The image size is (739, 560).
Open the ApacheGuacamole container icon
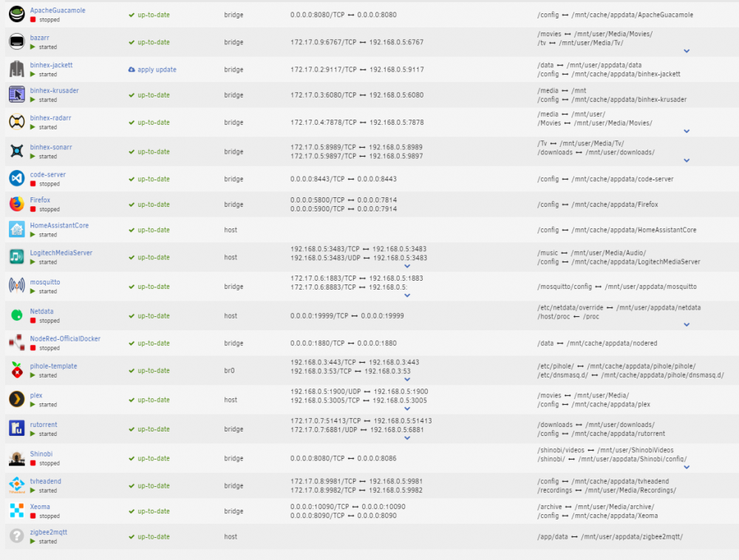(x=16, y=14)
